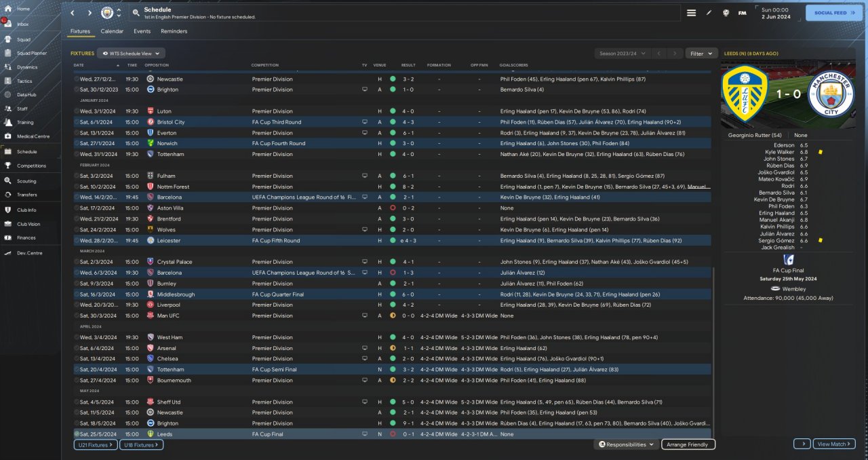The image size is (868, 460).
Task: Select the Leeds FA Cup Final row checkbox
Action: (x=77, y=434)
